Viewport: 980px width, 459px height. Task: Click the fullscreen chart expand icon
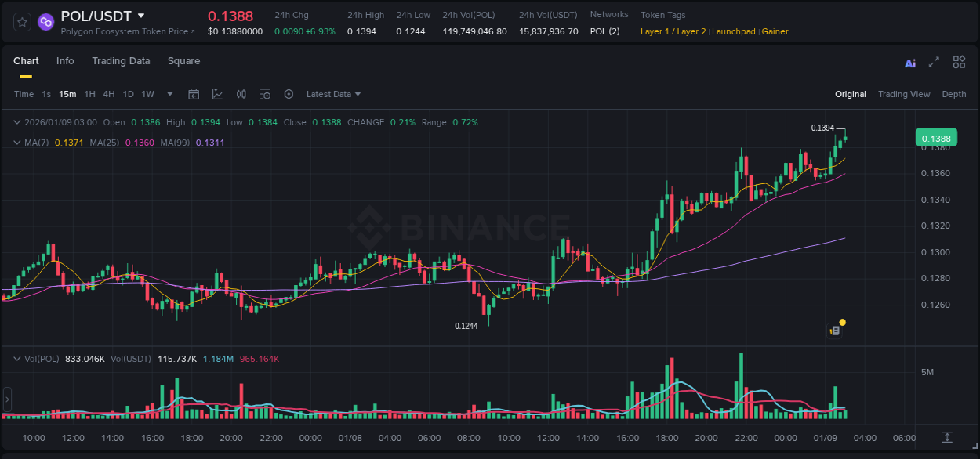click(933, 62)
